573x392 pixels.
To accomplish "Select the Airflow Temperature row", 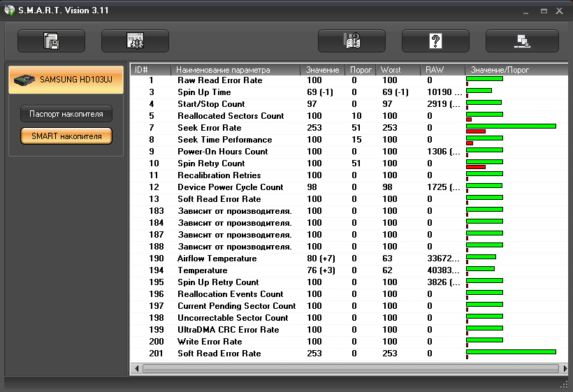I will tap(349, 259).
